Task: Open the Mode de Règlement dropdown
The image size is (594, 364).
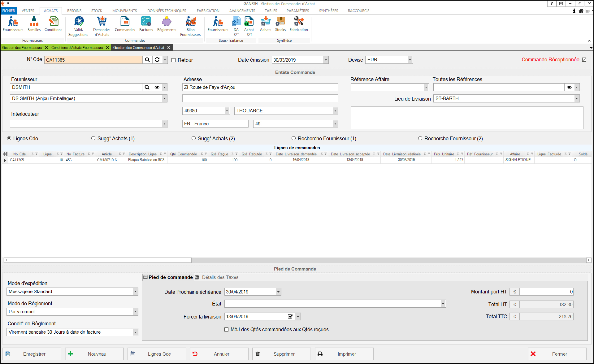Action: [x=135, y=312]
